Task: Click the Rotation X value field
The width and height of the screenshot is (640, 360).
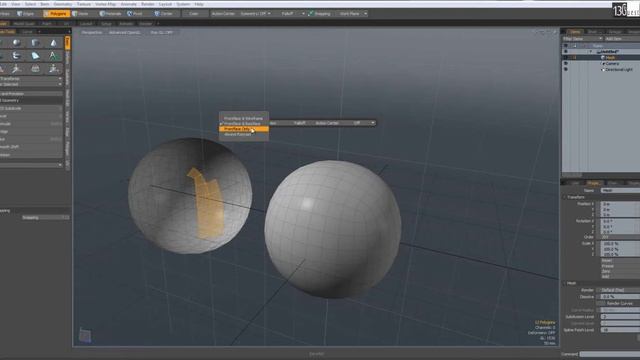Action: [620, 221]
